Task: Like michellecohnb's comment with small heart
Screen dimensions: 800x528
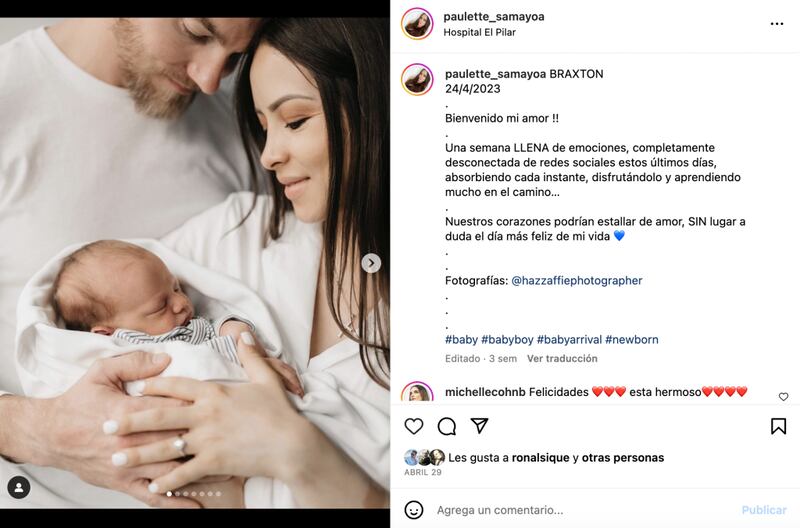Action: coord(783,396)
